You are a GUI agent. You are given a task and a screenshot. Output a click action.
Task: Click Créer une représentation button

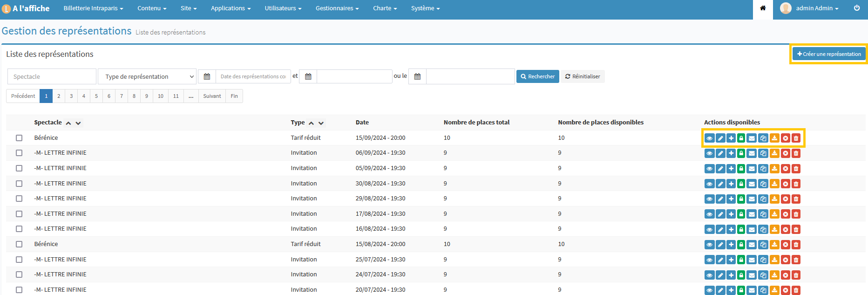coord(829,54)
